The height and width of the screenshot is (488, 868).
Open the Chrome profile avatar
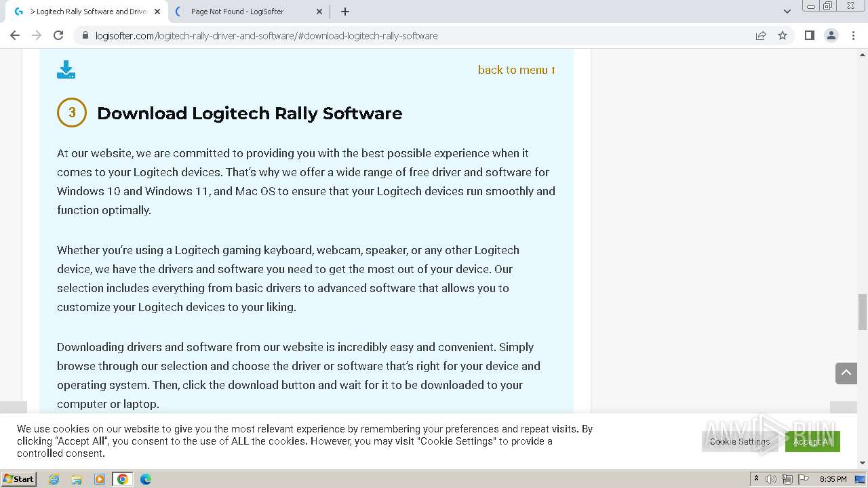831,35
